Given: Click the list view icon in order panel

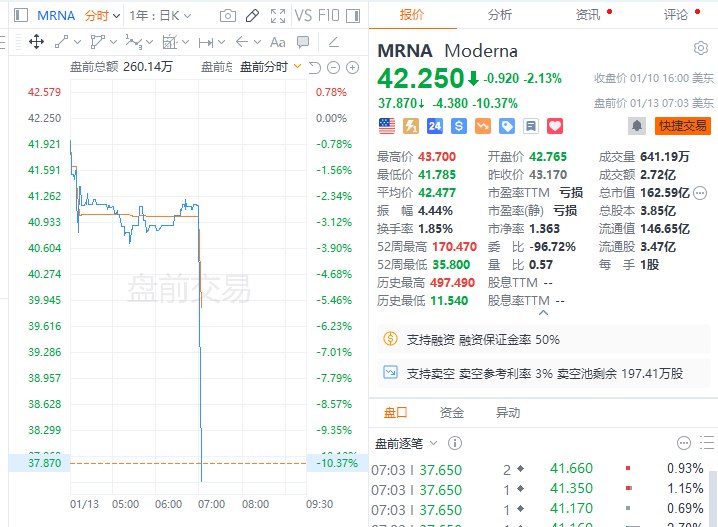Looking at the screenshot, I should [x=707, y=443].
